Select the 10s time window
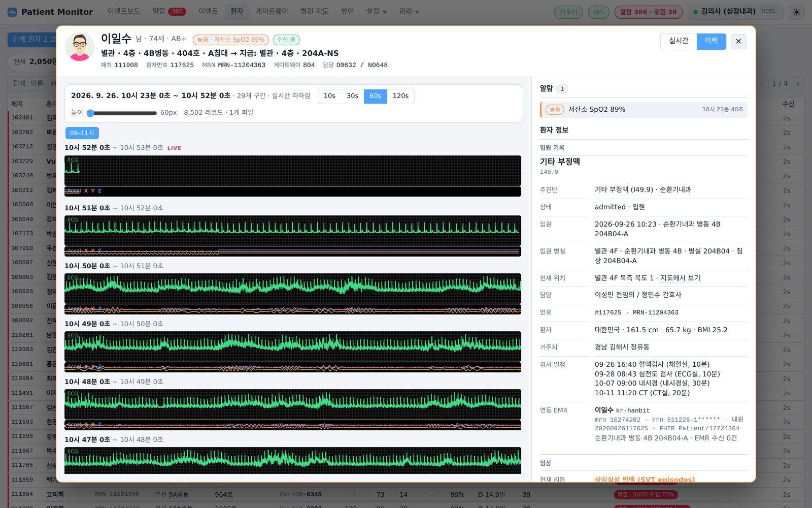812x508 pixels. coord(329,96)
